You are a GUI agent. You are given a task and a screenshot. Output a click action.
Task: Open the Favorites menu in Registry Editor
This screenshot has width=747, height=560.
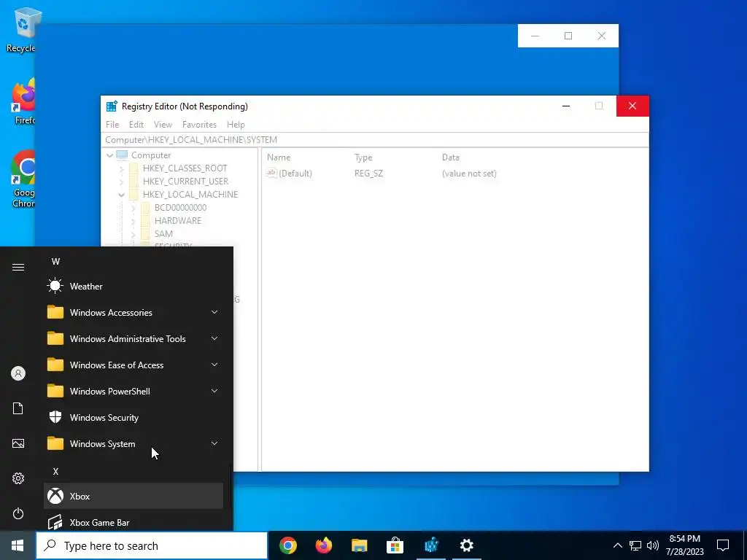click(199, 124)
